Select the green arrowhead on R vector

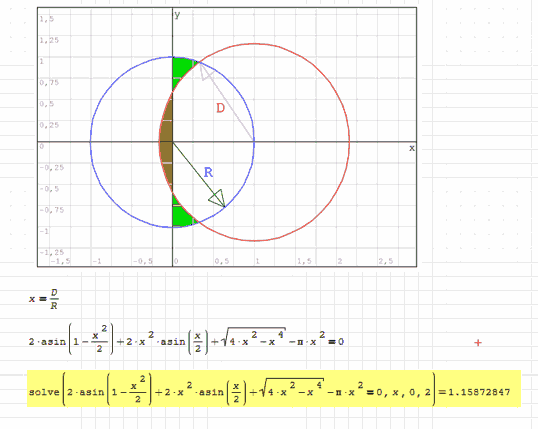217,198
